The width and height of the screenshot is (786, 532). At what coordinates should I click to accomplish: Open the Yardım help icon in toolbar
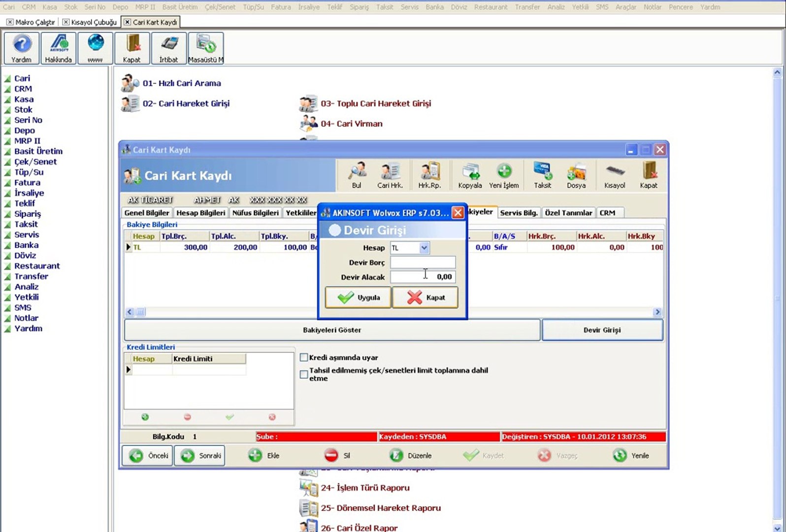coord(22,48)
